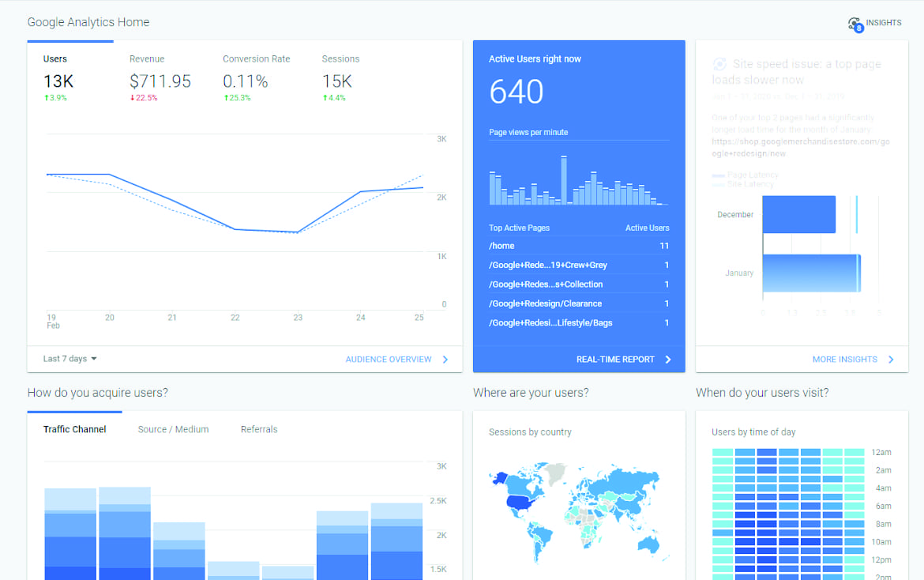
Task: Click the 10am label on the time heatmap
Action: pyautogui.click(x=881, y=542)
